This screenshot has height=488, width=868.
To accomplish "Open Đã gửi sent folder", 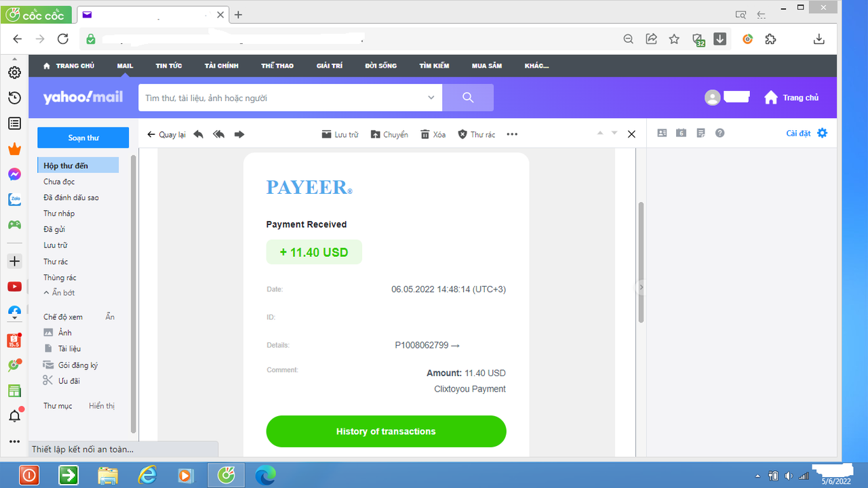I will (54, 229).
